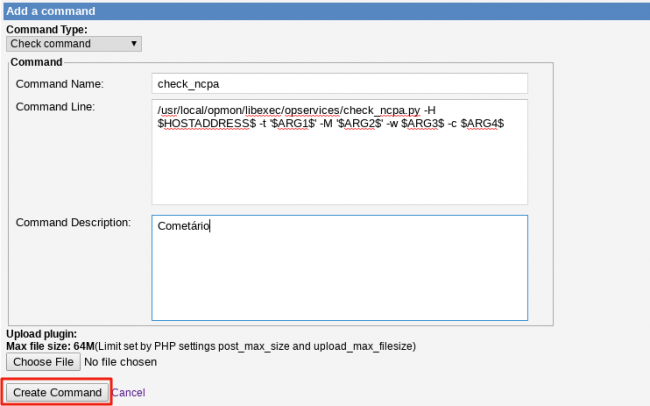Click the 'No file chosen' text

(119, 361)
